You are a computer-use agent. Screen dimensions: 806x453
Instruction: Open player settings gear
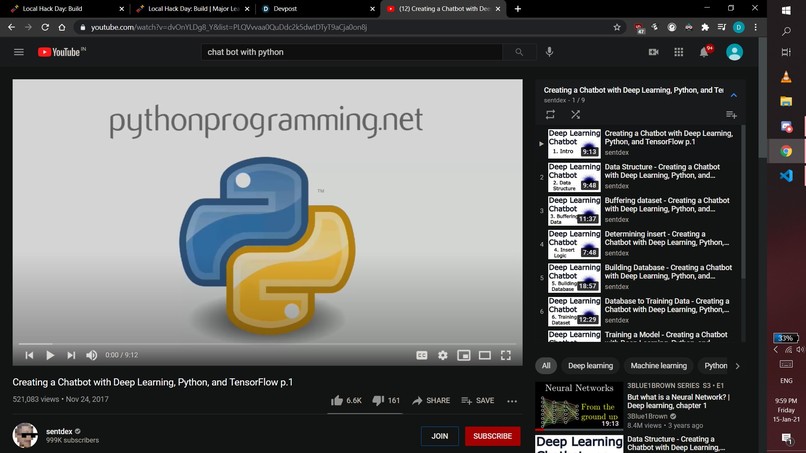(x=443, y=355)
